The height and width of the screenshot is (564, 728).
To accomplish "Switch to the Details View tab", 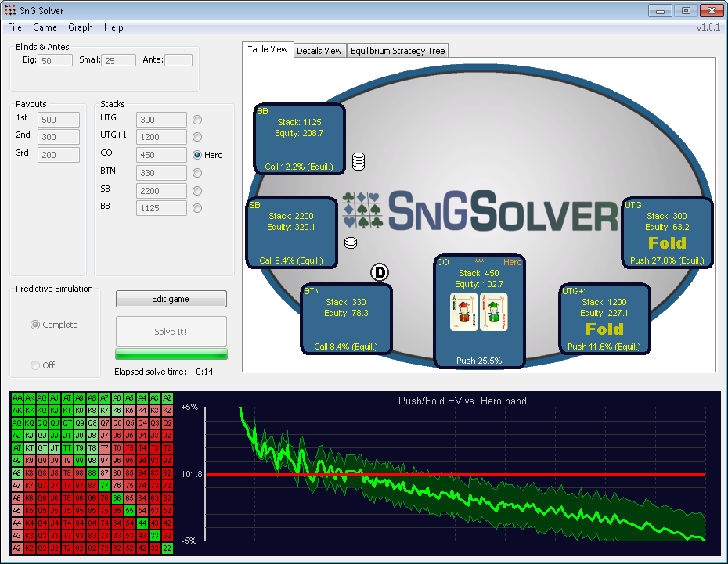I will coord(319,51).
